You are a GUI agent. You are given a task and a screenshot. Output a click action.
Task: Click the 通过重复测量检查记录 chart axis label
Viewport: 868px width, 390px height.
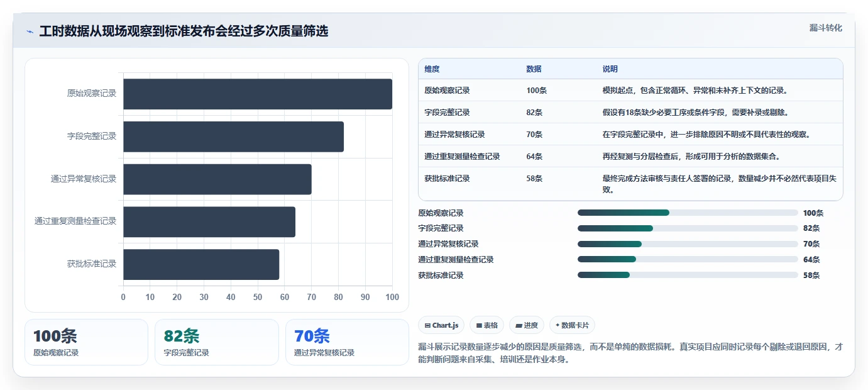click(75, 221)
